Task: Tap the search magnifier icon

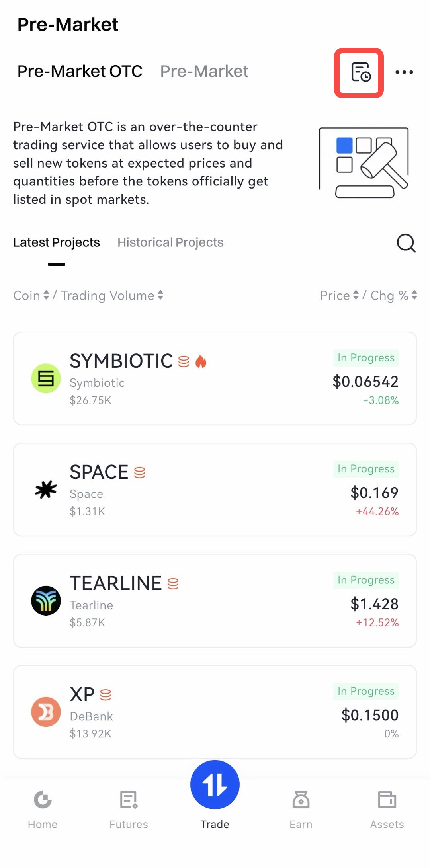Action: click(x=406, y=243)
